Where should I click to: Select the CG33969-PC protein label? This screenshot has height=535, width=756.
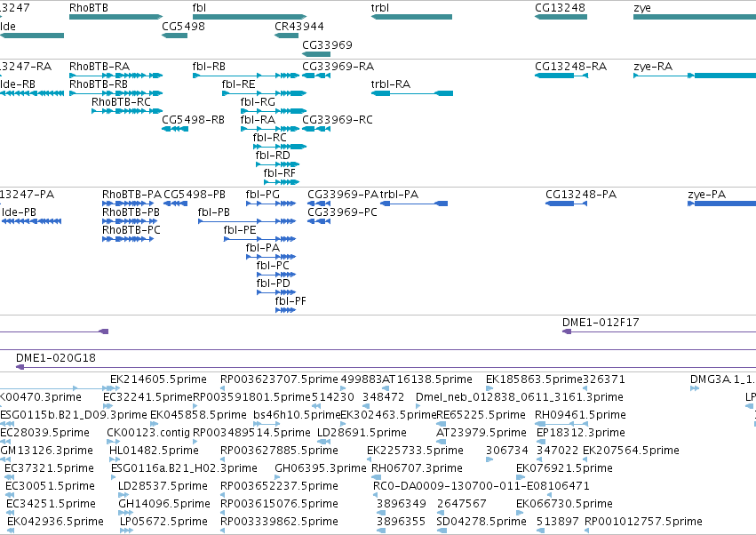[342, 212]
